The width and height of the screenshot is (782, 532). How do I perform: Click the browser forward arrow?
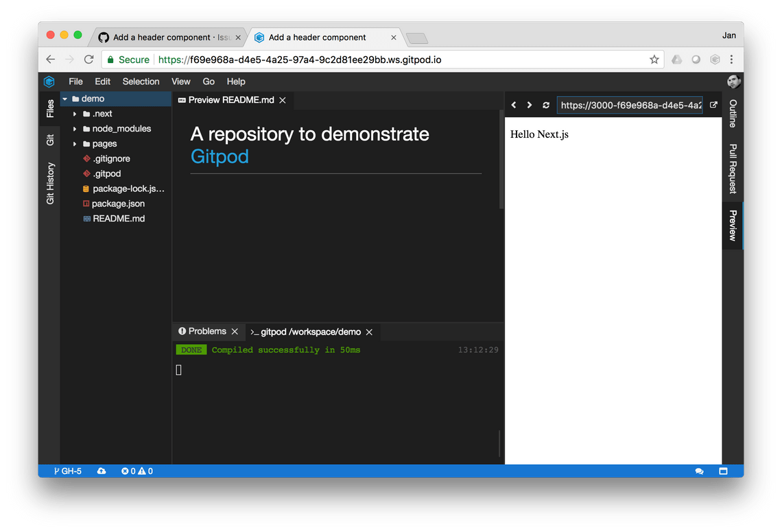tap(69, 60)
